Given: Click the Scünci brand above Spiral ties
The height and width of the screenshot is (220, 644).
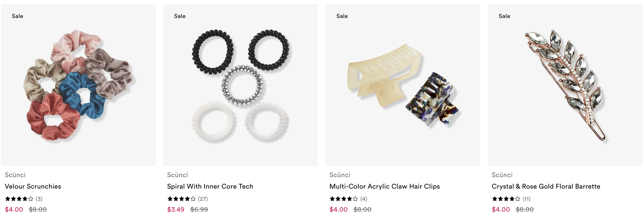Looking at the screenshot, I should click(x=178, y=175).
